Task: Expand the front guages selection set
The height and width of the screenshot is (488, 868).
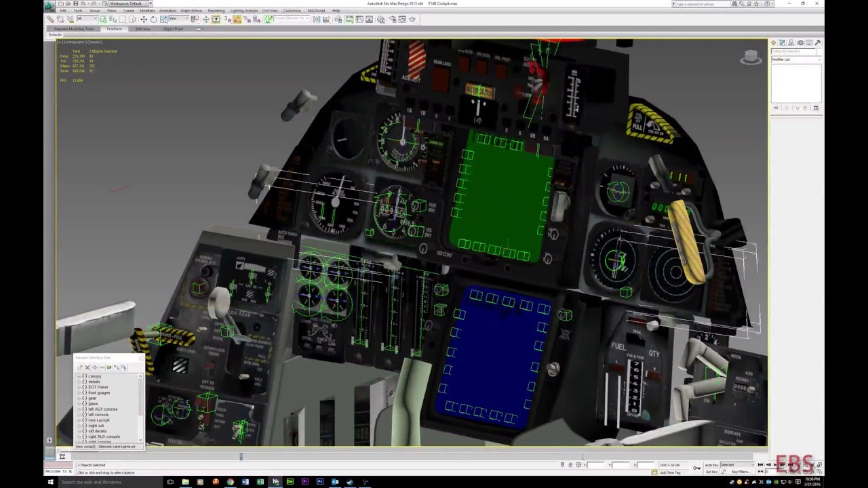Action: click(x=79, y=392)
